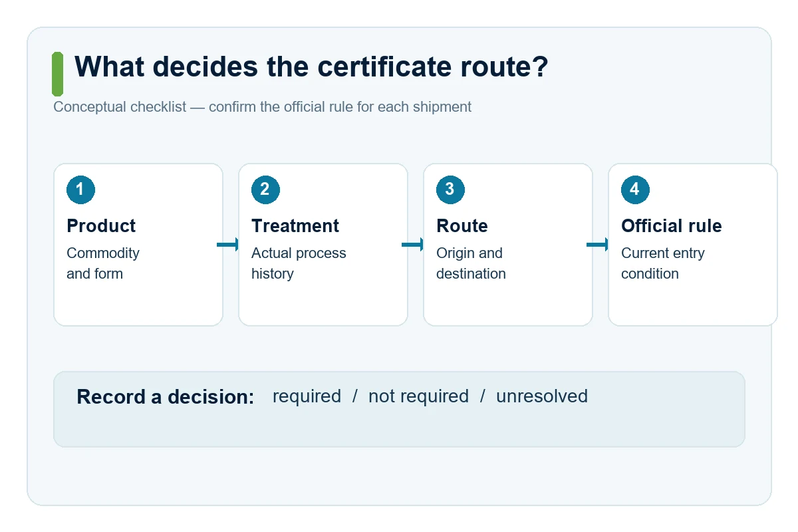Viewport: 798px width, 532px height.
Task: Open the Product card heading
Action: coord(101,226)
